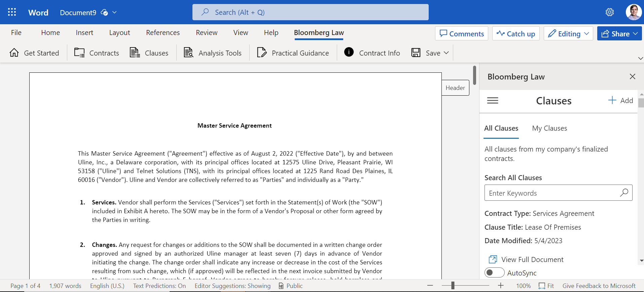
Task: Click the Contract Type: Services Agreement text
Action: [539, 214]
